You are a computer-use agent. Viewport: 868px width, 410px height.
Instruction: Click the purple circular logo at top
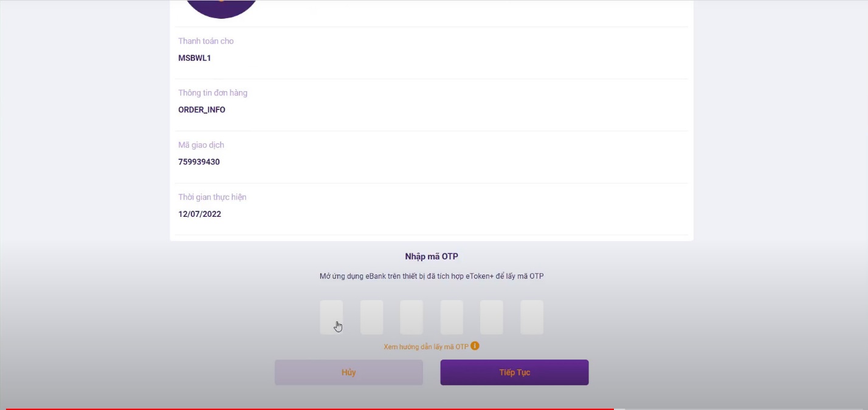coord(221,9)
